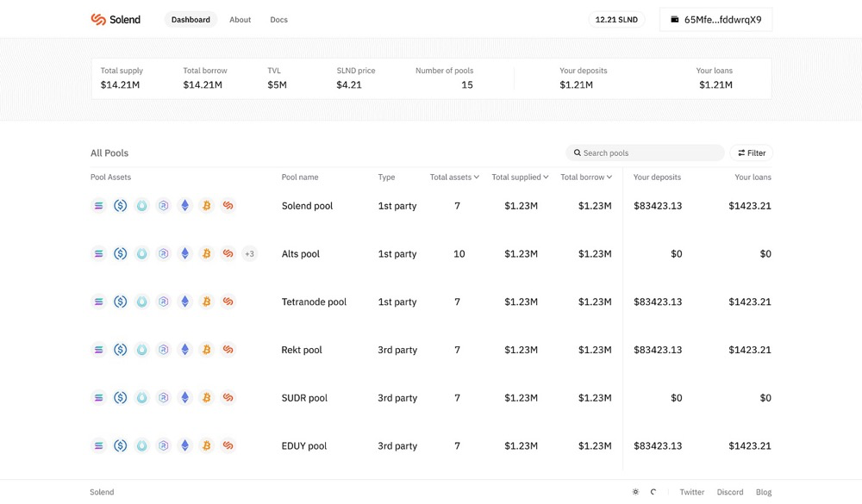
Task: Expand the +3 more assets badge
Action: (x=250, y=253)
